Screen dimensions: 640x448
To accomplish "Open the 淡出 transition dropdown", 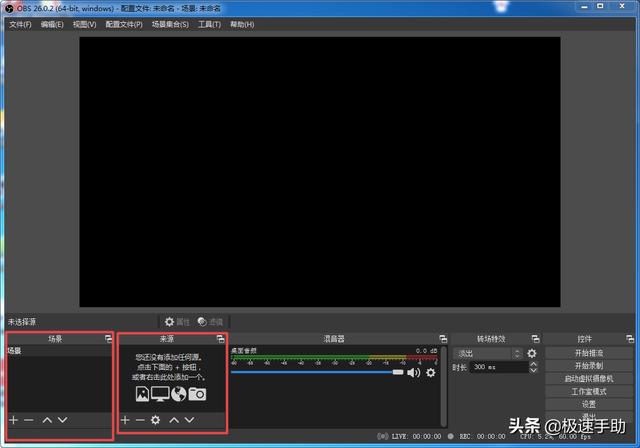I will click(x=487, y=353).
